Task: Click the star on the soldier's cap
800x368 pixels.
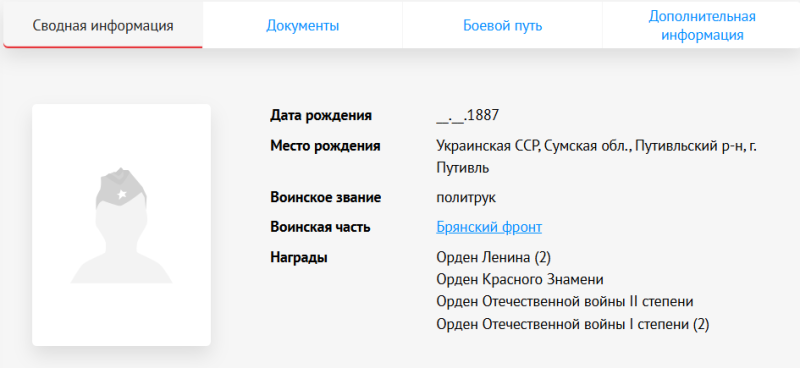Action: (x=121, y=194)
